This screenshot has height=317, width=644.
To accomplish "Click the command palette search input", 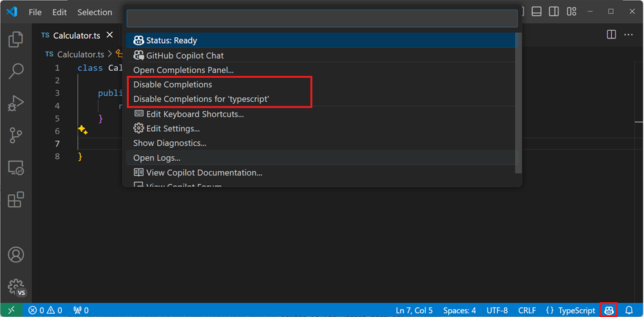I will pyautogui.click(x=322, y=19).
